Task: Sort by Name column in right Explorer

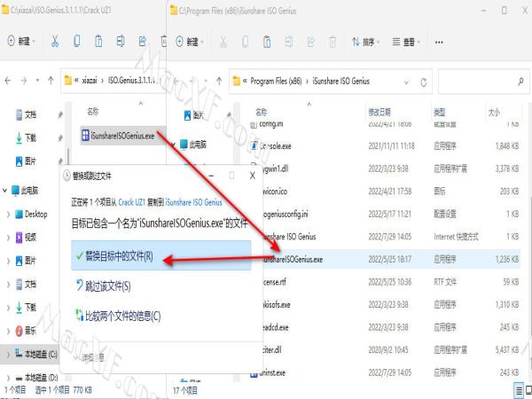Action: pos(262,113)
